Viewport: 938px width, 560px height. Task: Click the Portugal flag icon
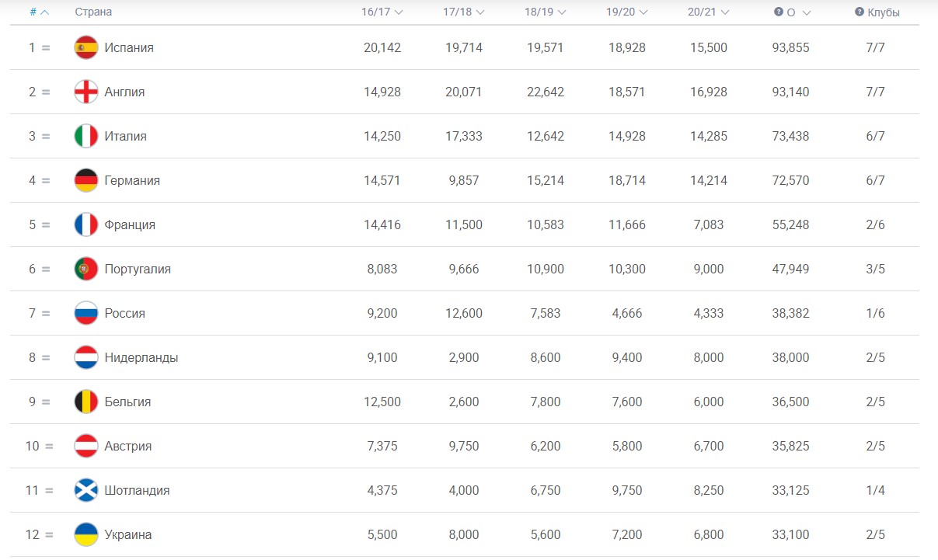85,269
